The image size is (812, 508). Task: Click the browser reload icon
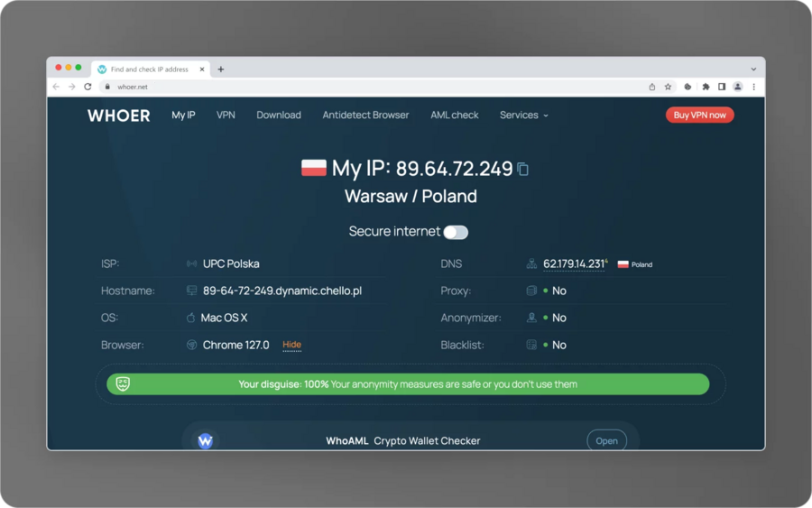pyautogui.click(x=88, y=87)
